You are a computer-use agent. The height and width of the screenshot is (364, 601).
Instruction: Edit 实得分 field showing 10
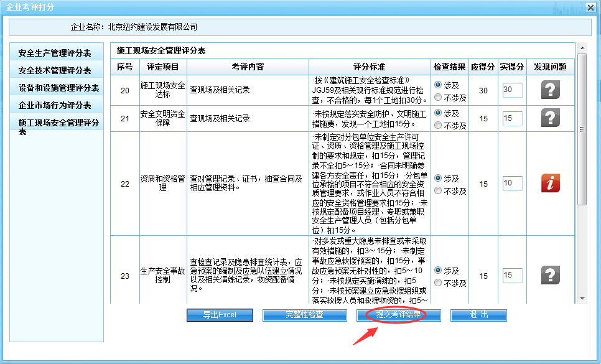pyautogui.click(x=512, y=184)
